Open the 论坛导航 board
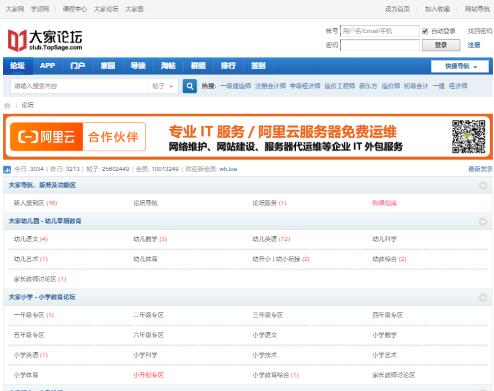The image size is (494, 391). click(145, 203)
